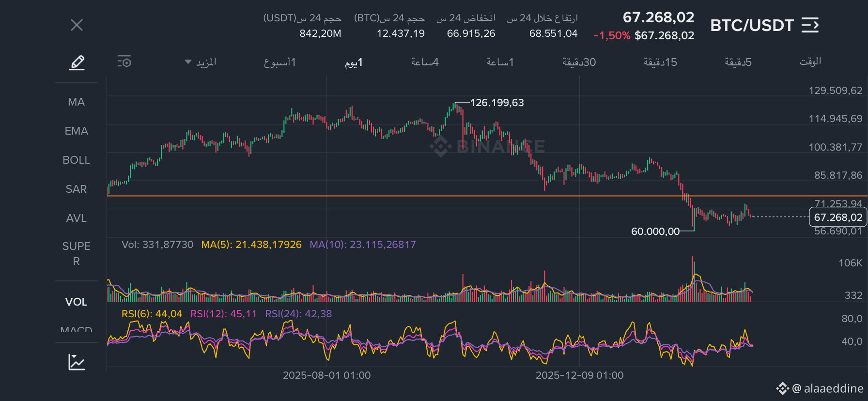Screen dimensions: 868x401
Task: Click the 24h low value 66.915,26
Action: (x=471, y=33)
